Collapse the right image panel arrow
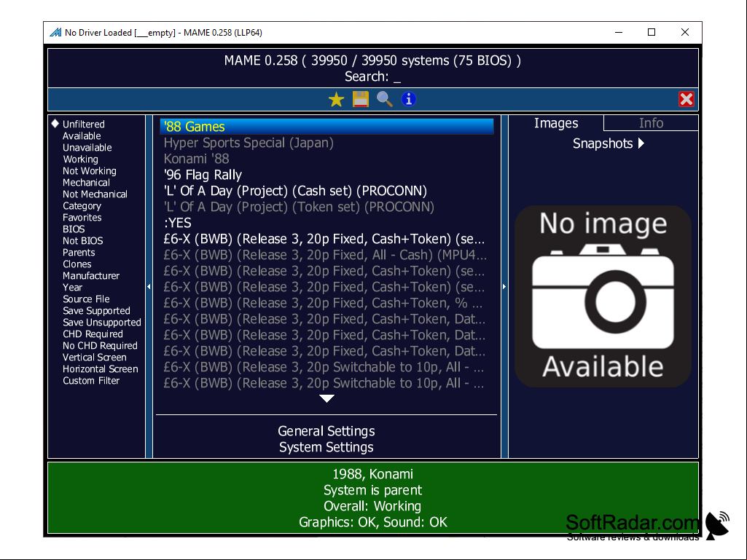The image size is (747, 560). 504,287
